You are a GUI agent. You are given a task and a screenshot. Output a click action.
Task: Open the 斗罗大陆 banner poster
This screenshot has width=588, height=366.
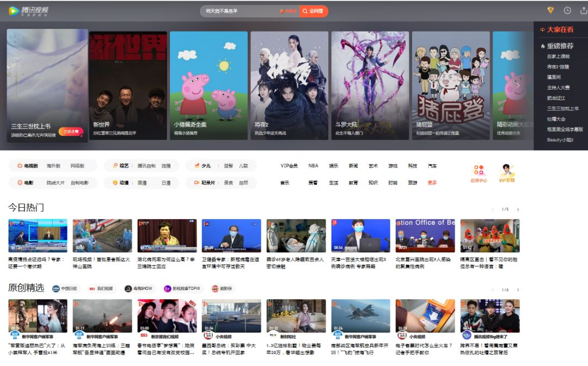[x=370, y=85]
